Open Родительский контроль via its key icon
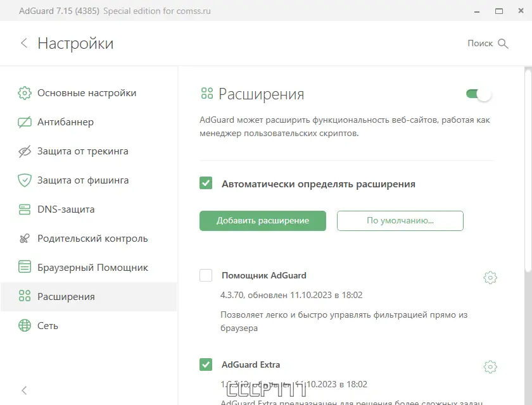The width and height of the screenshot is (532, 405). tap(24, 238)
